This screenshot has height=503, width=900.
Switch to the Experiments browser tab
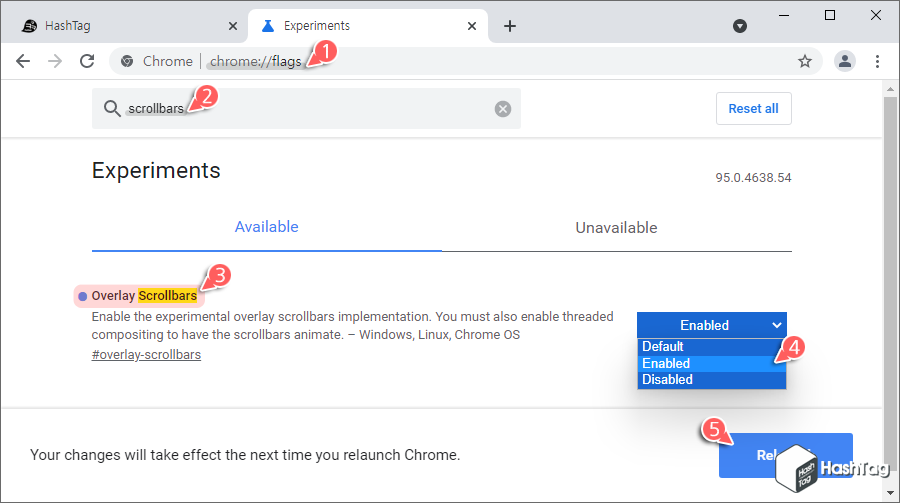[x=367, y=26]
